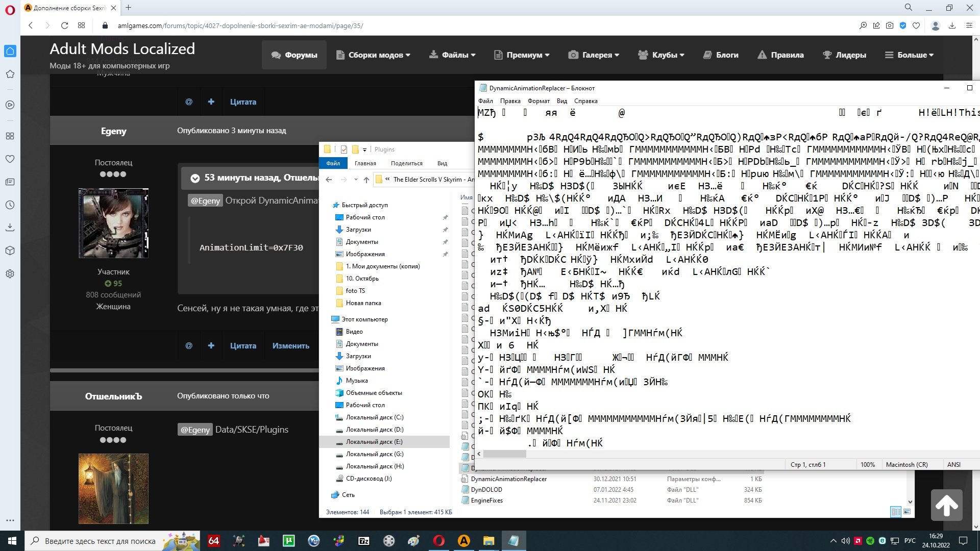Open the Правила forum link

coord(780,55)
